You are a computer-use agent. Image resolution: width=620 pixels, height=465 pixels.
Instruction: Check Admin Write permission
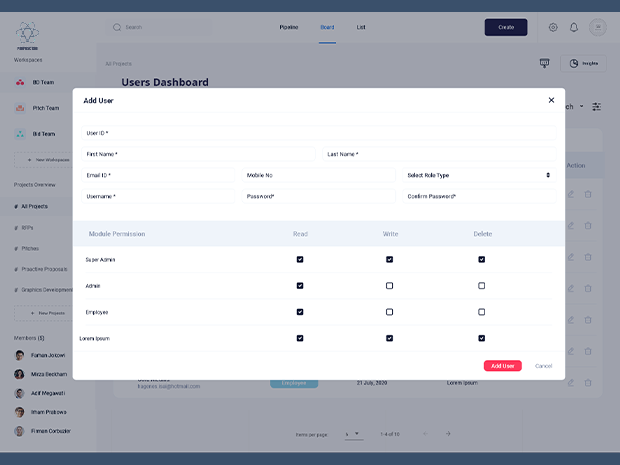[x=389, y=285]
